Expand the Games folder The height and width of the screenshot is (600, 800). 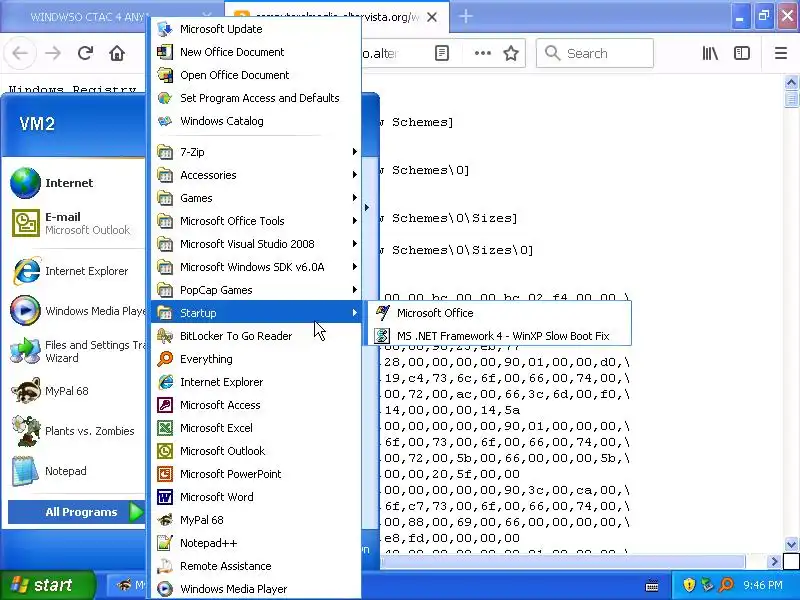click(256, 198)
